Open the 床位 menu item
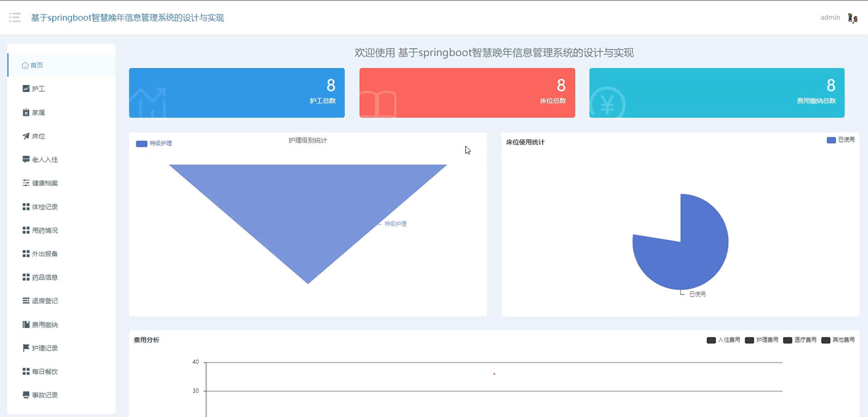This screenshot has height=417, width=868. (x=61, y=136)
